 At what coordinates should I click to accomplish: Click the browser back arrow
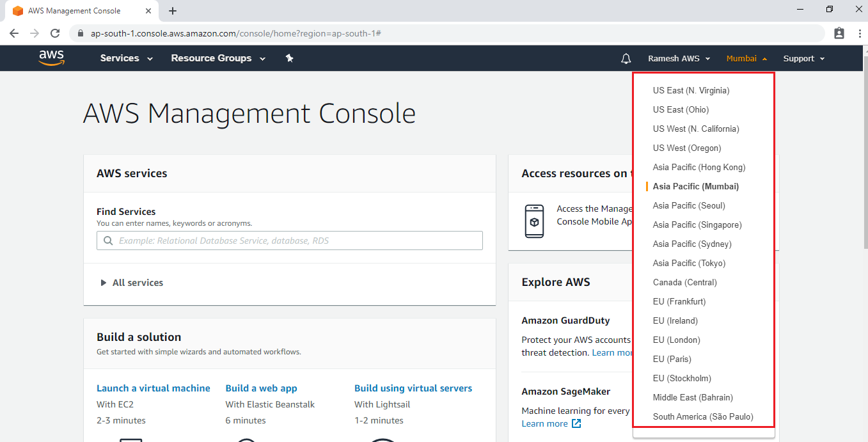coord(14,33)
